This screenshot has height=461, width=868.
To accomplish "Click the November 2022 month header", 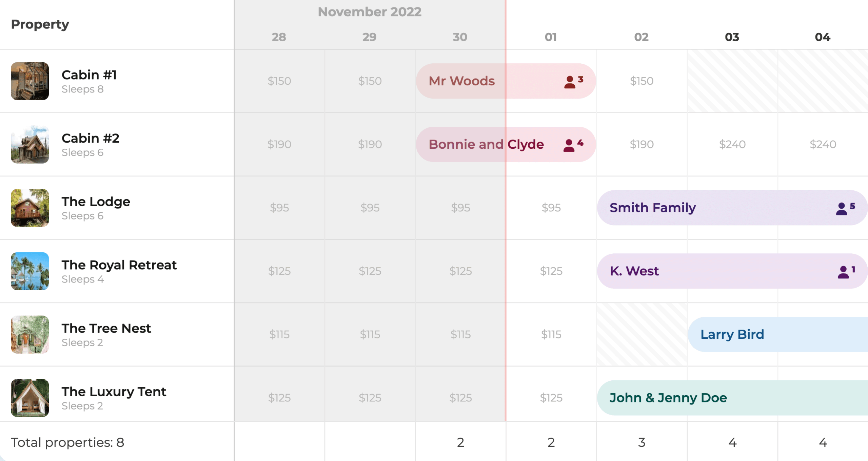I will (370, 12).
